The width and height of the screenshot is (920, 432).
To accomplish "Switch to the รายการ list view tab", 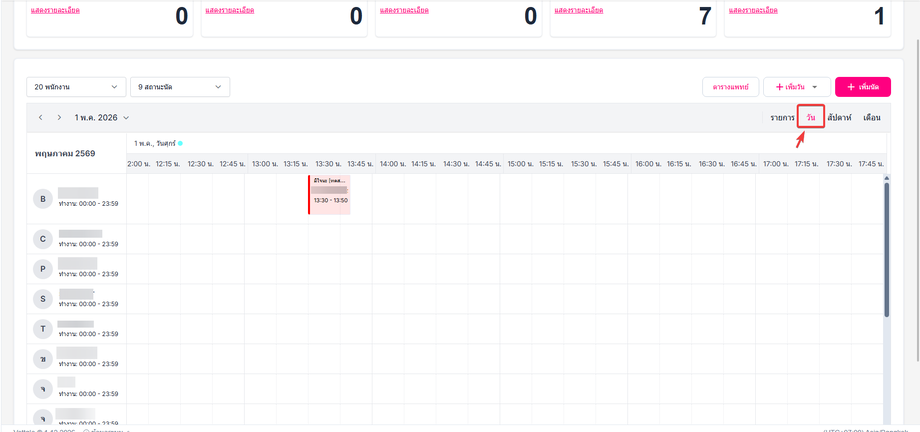I will pos(782,117).
